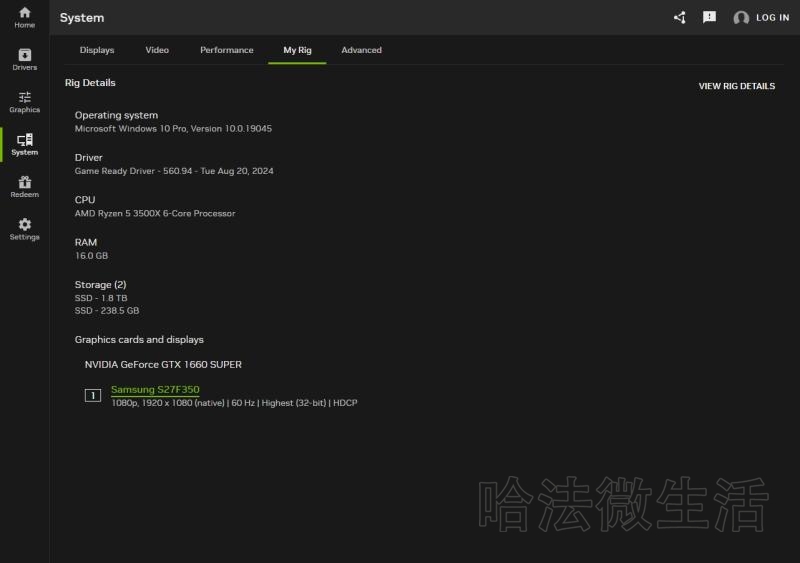The image size is (800, 563).
Task: Click the SSD - 238.5 GB entry
Action: [x=107, y=311]
